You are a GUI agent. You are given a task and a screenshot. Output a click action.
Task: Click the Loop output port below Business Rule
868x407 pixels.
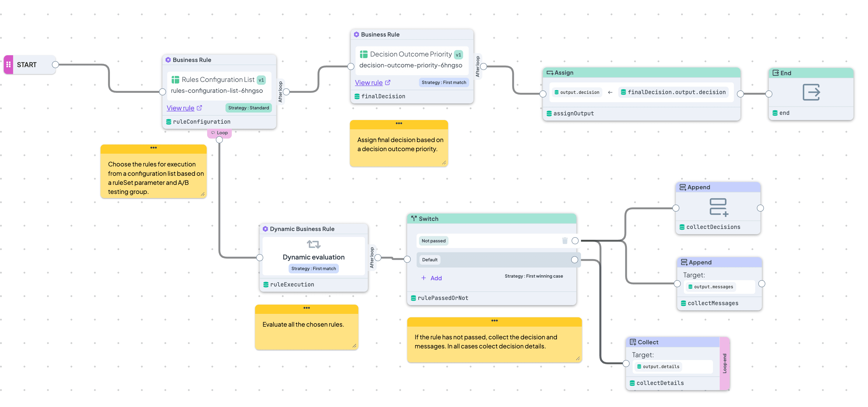pos(219,140)
